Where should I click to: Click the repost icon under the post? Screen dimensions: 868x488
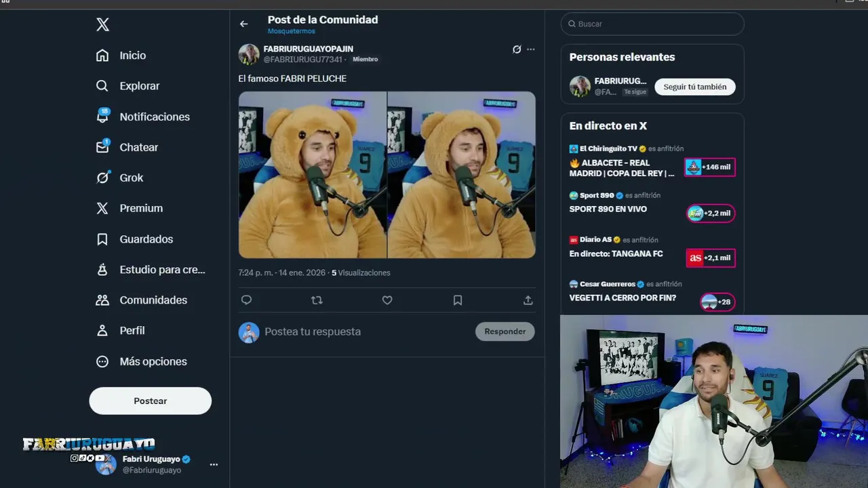[x=317, y=300]
